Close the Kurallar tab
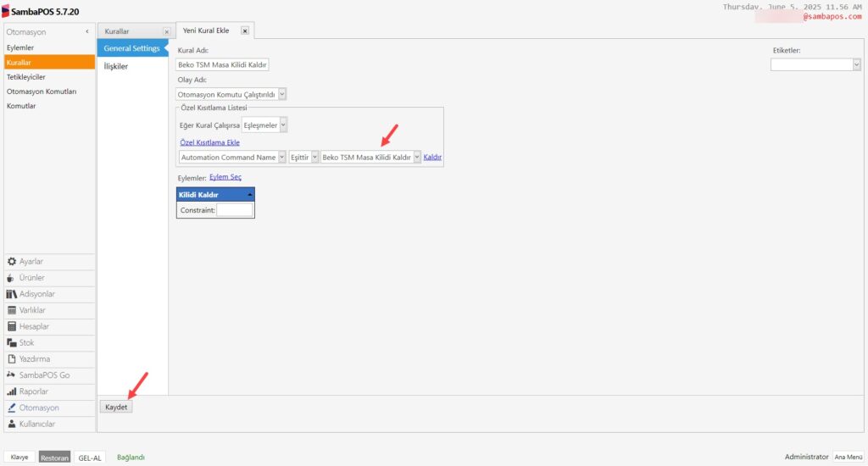 point(167,32)
